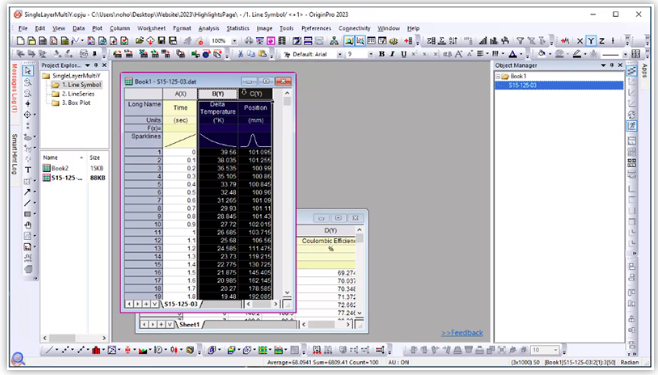Open the Object Manager panel options arrow

(603, 65)
